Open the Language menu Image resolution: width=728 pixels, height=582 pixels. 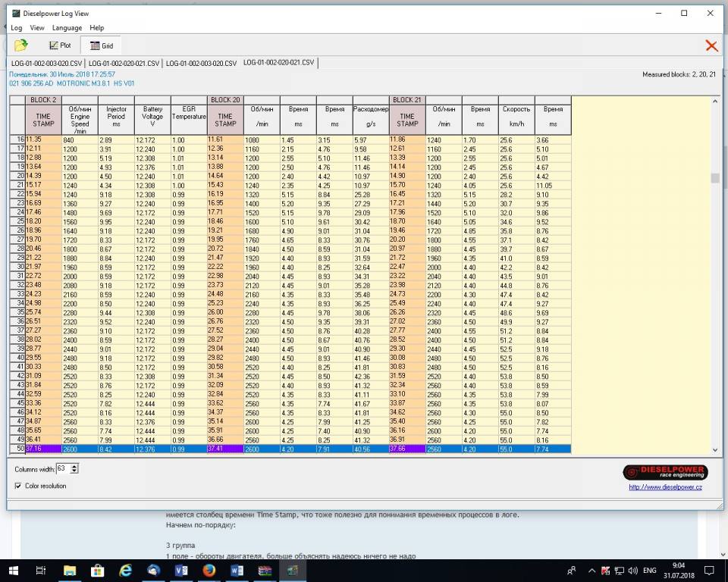tap(67, 28)
